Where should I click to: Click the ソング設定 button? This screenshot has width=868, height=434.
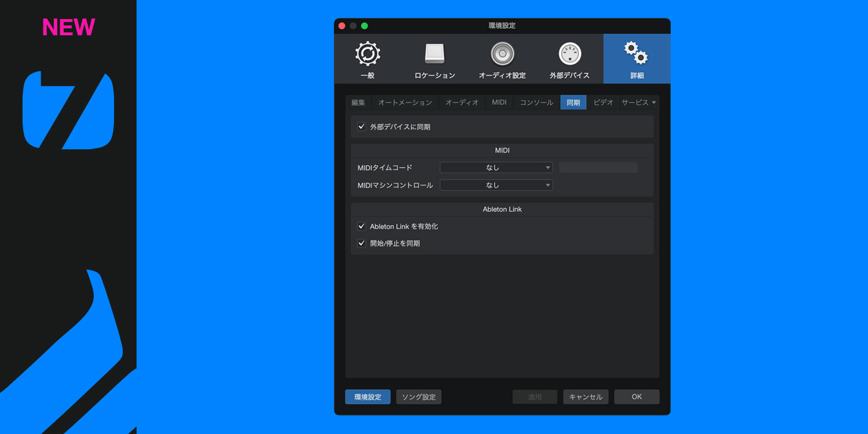pos(419,397)
